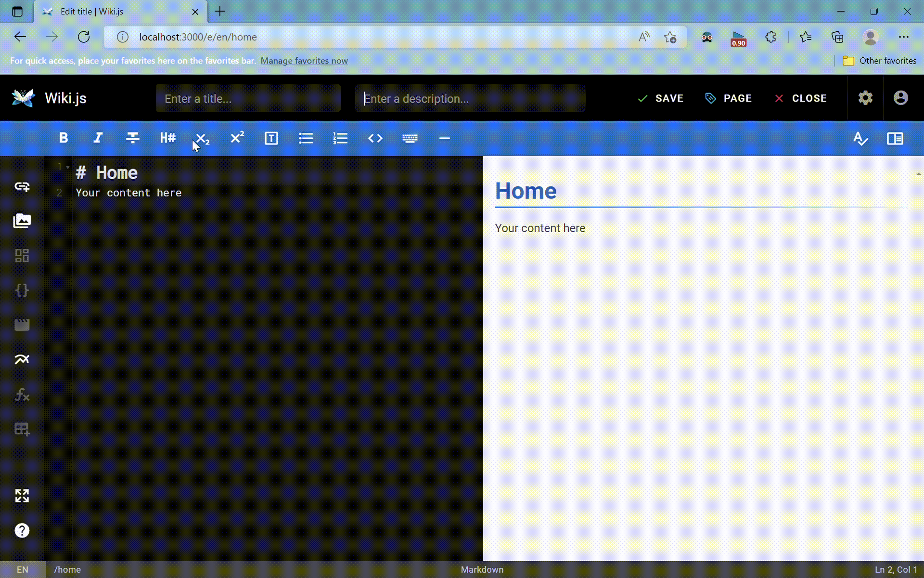Screen dimensions: 924x578
Task: Toggle side-by-side preview pane
Action: 895,139
